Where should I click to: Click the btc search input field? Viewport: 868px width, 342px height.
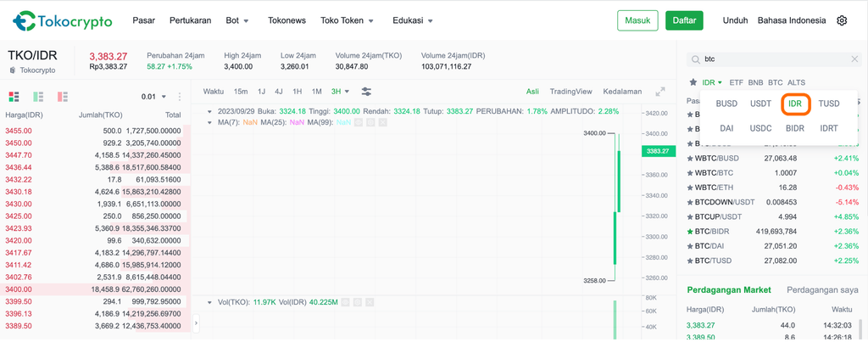(x=771, y=59)
